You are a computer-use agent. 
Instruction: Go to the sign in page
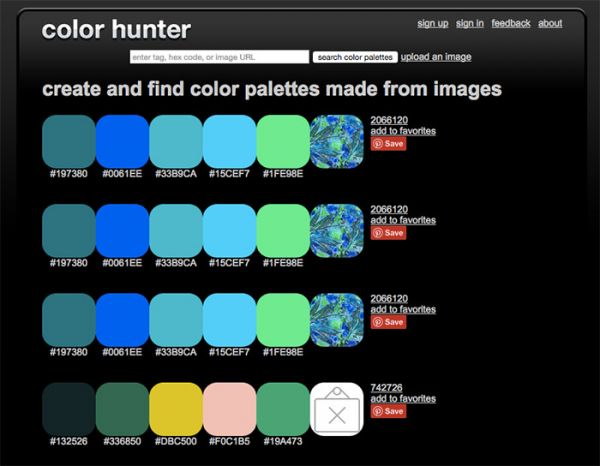tap(470, 23)
